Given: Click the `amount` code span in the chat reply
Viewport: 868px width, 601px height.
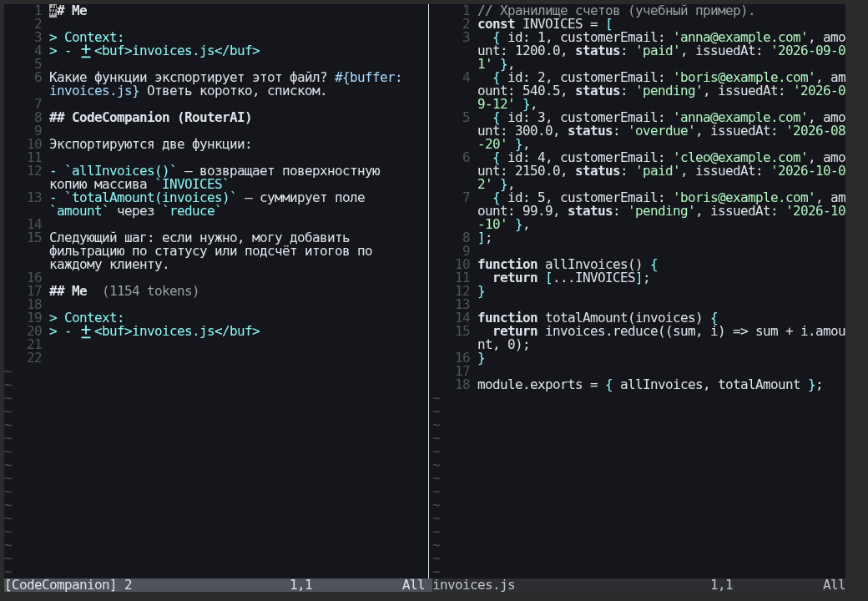Looking at the screenshot, I should click(x=79, y=211).
